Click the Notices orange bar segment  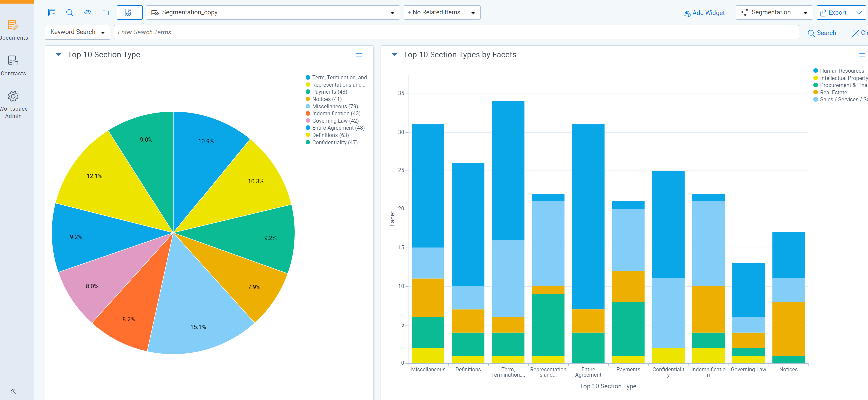788,329
